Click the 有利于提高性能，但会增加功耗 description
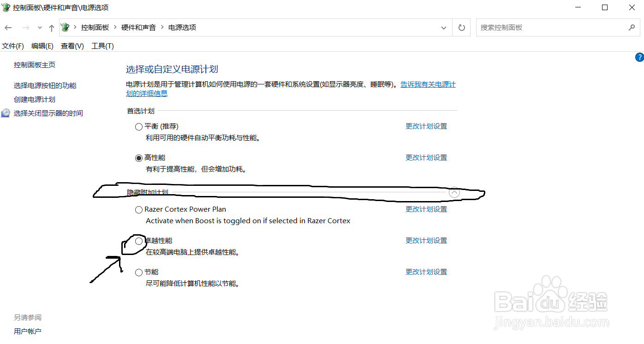This screenshot has height=344, width=644. 197,169
